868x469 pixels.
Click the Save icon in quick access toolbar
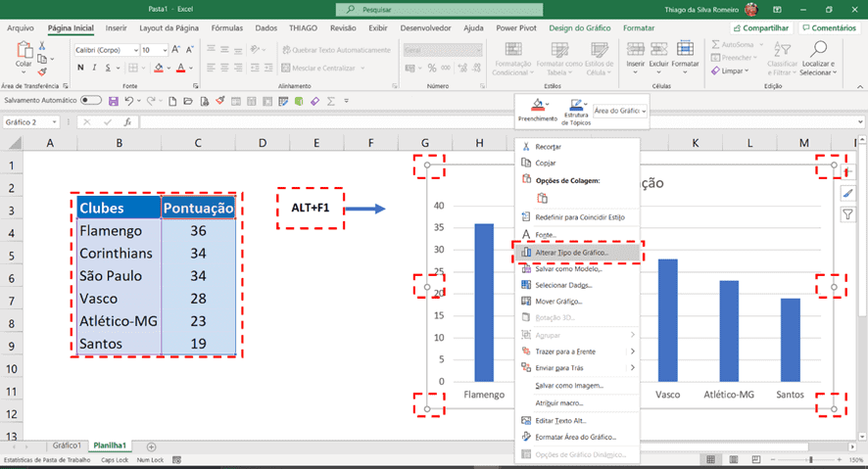(113, 101)
